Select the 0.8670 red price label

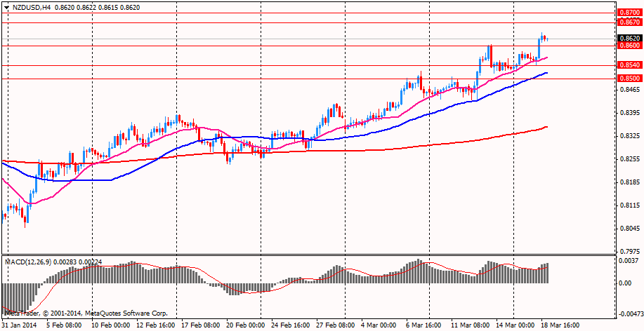[628, 22]
